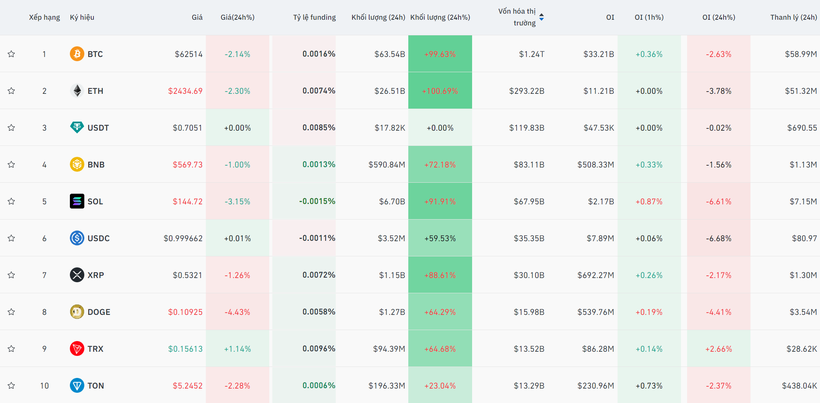Open the ETH symbol link
The height and width of the screenshot is (403, 820).
point(95,91)
